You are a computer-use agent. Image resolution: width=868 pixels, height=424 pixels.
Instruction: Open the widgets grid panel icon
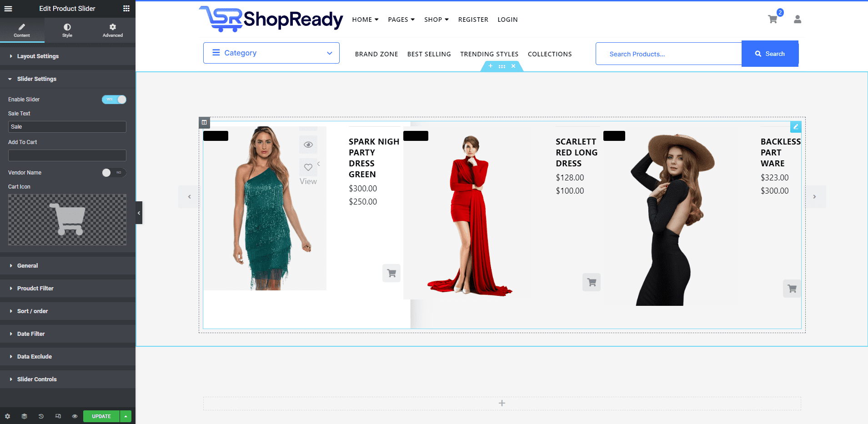[126, 9]
